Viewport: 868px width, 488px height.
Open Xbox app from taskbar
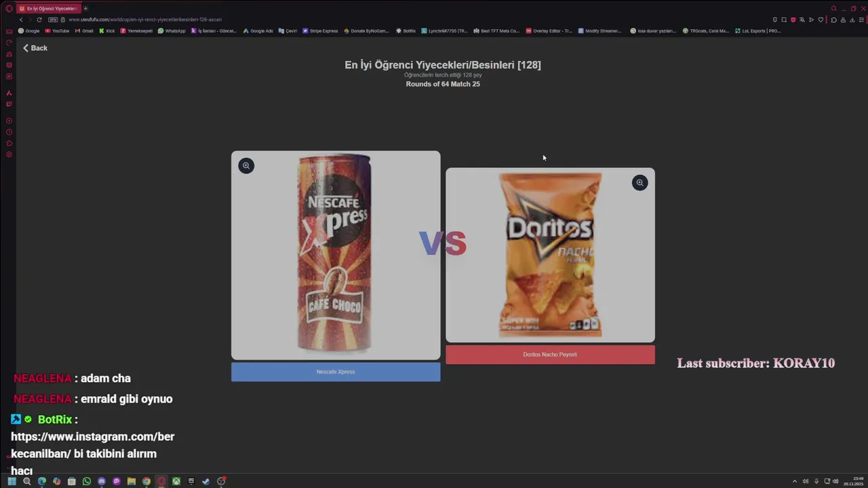point(176,481)
